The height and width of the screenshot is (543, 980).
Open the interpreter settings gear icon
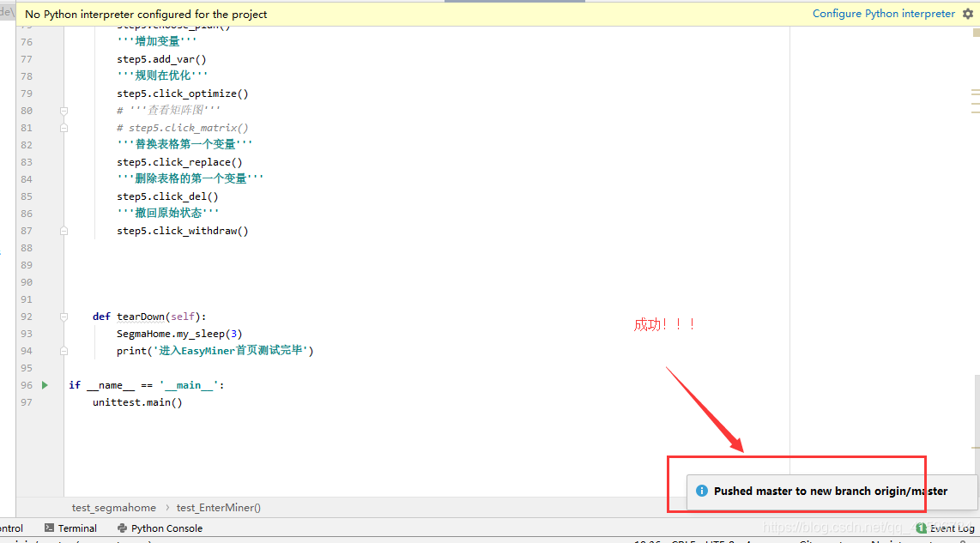click(x=967, y=14)
